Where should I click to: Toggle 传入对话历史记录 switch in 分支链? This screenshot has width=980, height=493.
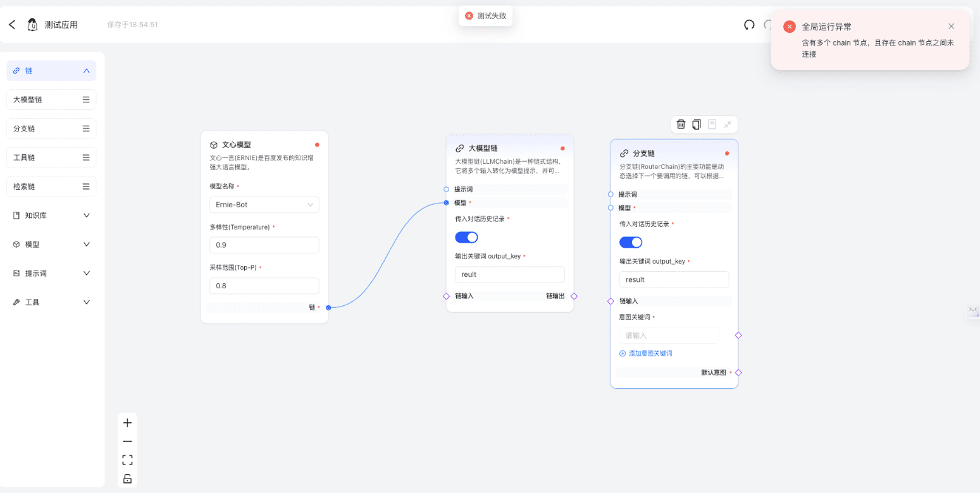coord(631,242)
